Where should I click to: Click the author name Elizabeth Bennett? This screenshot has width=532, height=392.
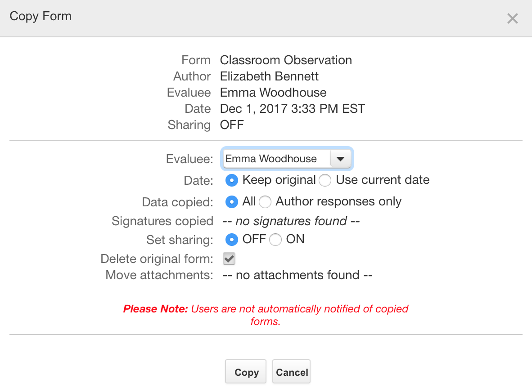click(269, 76)
